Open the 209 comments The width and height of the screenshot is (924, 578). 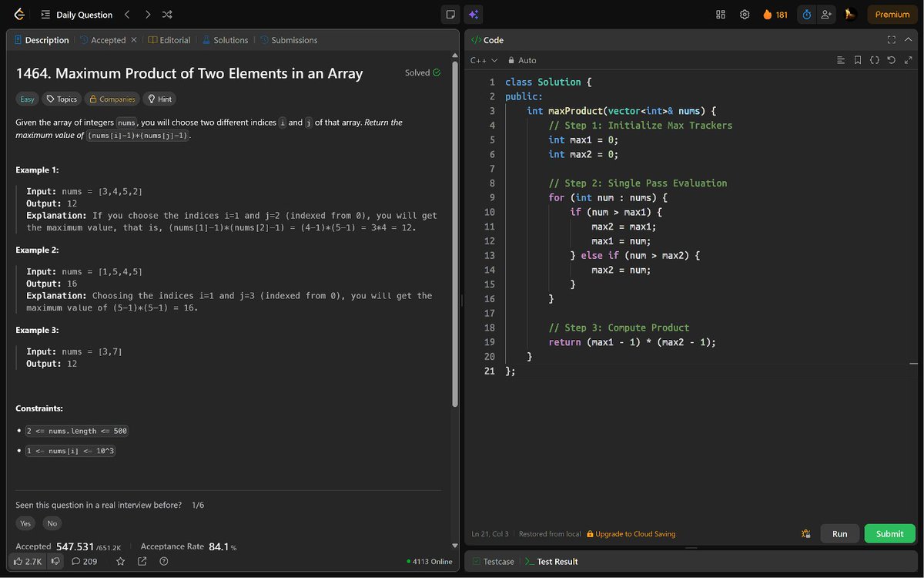tap(85, 561)
